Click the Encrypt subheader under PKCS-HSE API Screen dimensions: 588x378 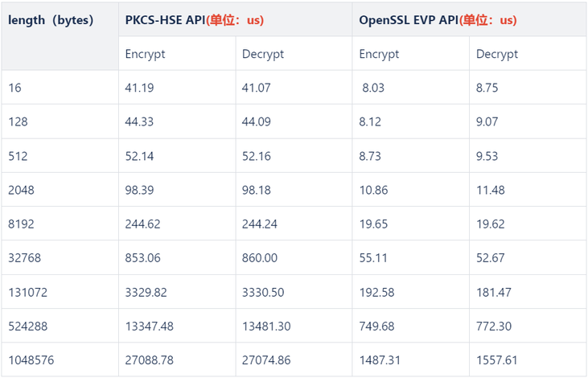pyautogui.click(x=177, y=54)
